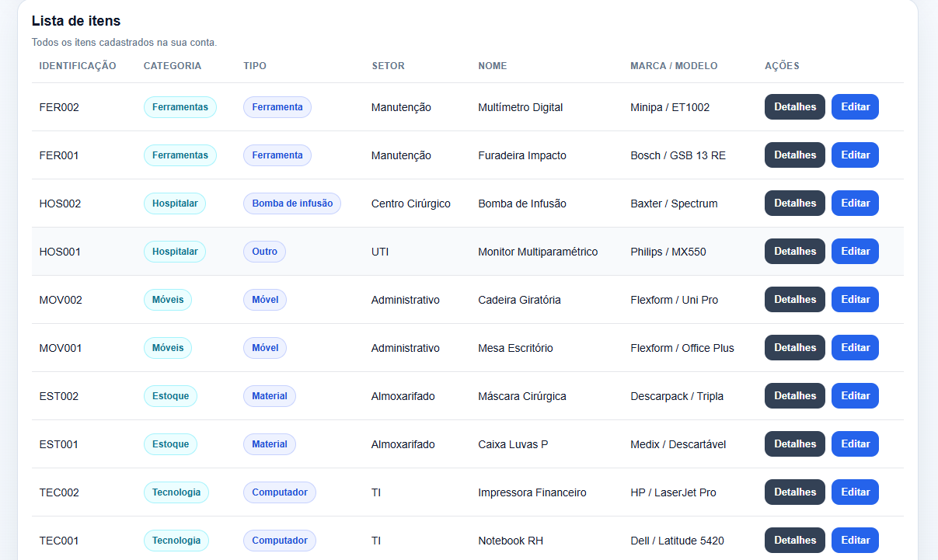Click the Material type badge in EST001 row
This screenshot has width=938, height=560.
tap(270, 444)
